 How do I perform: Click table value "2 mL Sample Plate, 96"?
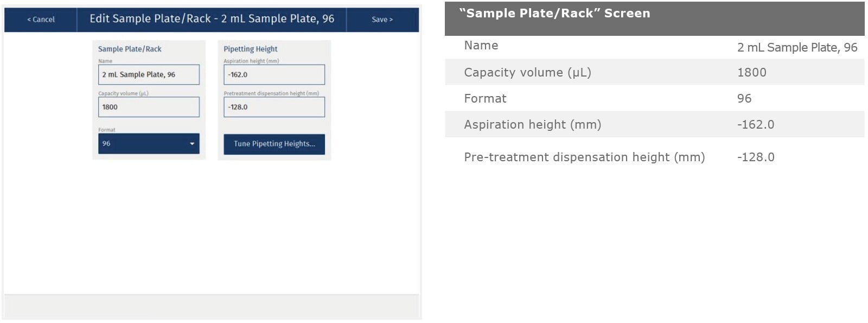click(x=796, y=48)
